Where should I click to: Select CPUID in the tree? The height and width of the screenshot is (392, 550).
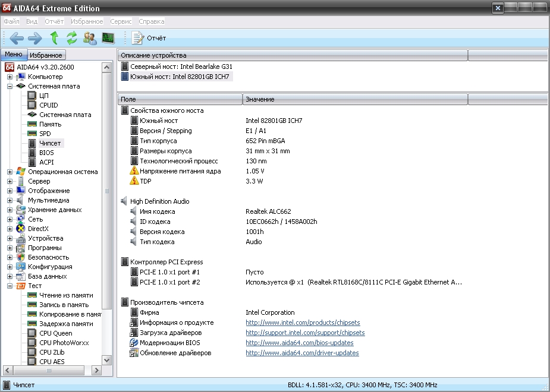49,105
